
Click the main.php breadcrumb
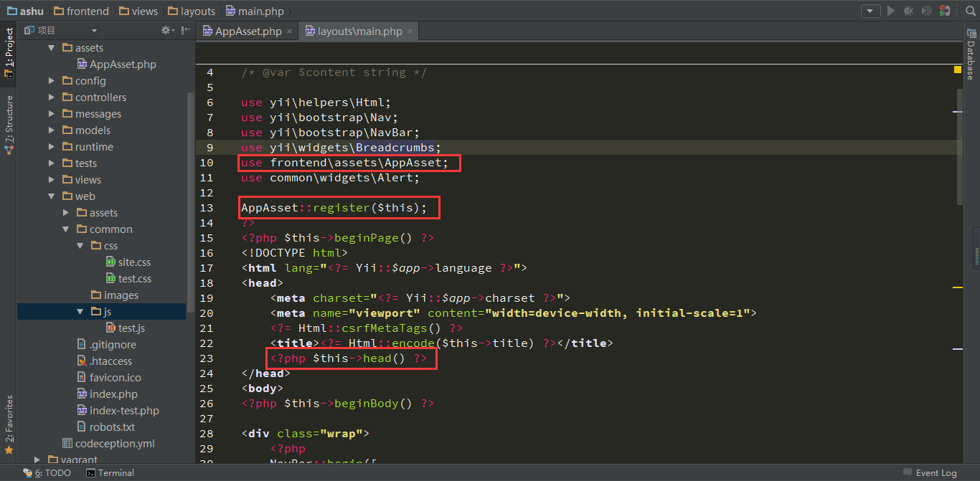click(255, 11)
